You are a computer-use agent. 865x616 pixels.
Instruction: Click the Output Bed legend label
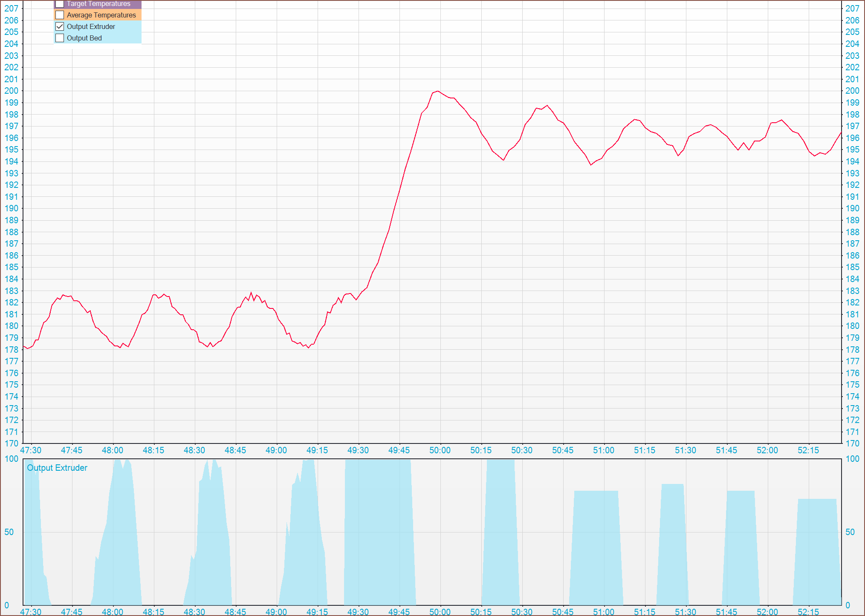pos(84,38)
